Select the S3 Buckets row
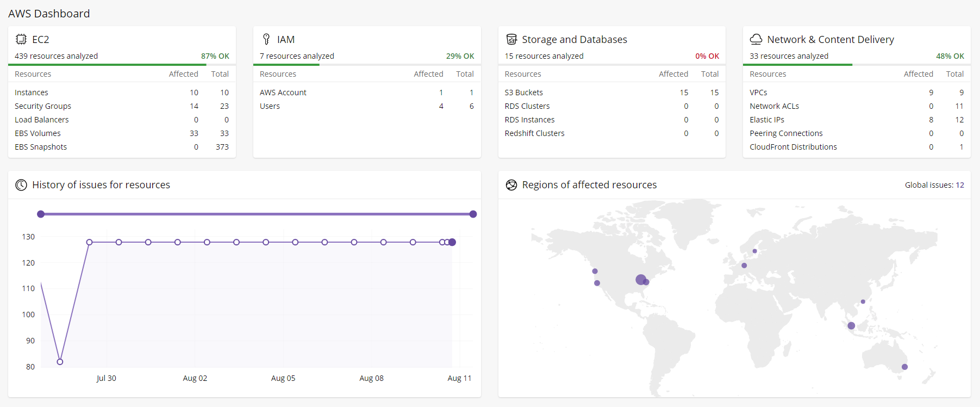Image resolution: width=980 pixels, height=407 pixels. pos(612,92)
